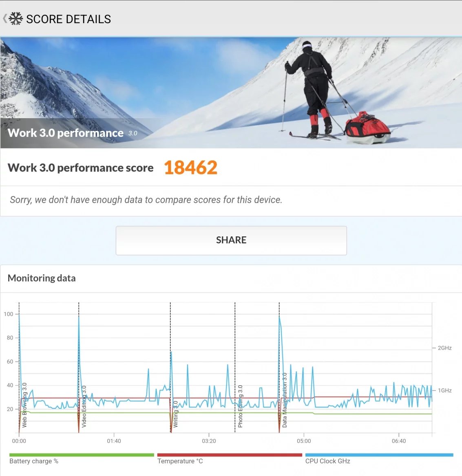Toggle the Battery charge % green legend
This screenshot has width=462, height=476.
[x=82, y=458]
